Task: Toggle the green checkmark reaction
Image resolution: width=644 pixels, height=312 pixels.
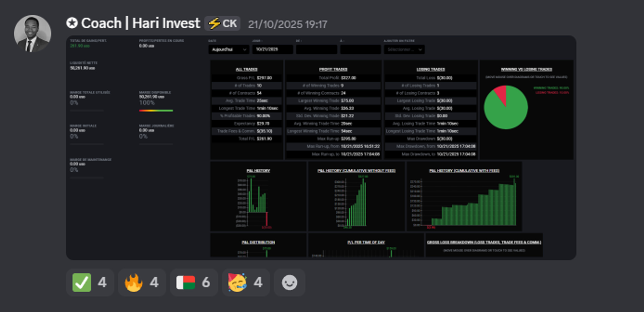Action: 90,282
